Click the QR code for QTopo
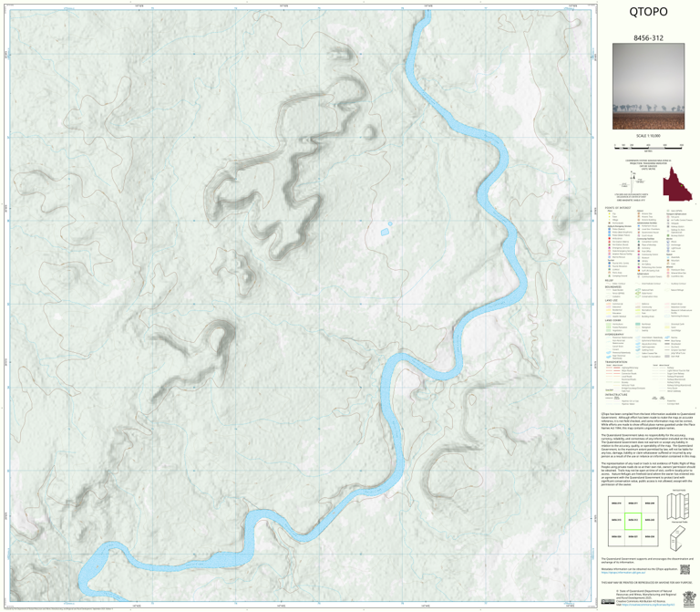Viewport: 700px width, 612px height. point(685,569)
